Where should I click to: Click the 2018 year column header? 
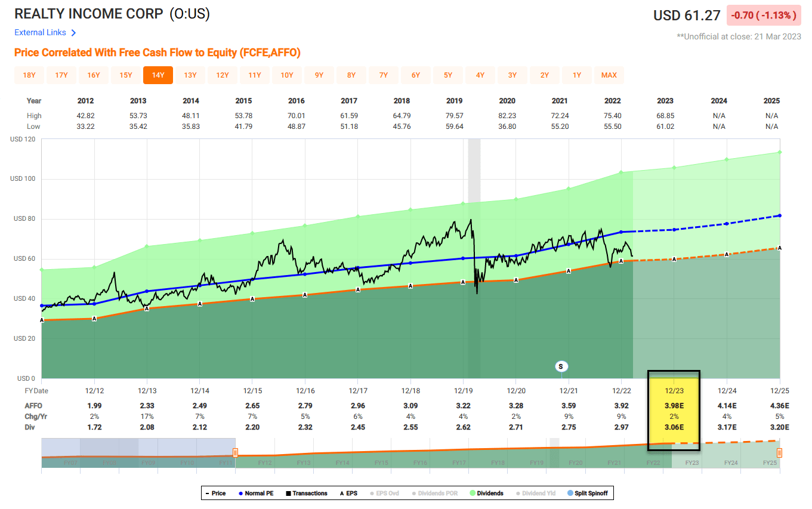click(x=402, y=101)
